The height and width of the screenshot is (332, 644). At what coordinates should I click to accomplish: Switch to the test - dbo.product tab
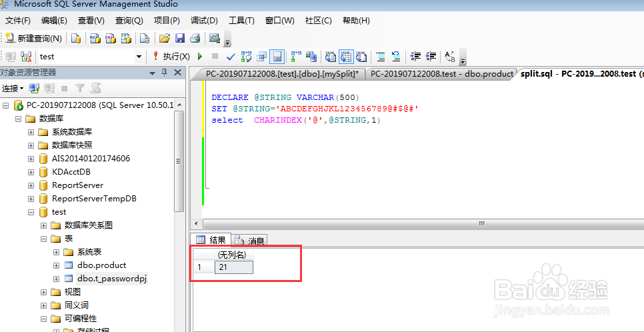[441, 73]
